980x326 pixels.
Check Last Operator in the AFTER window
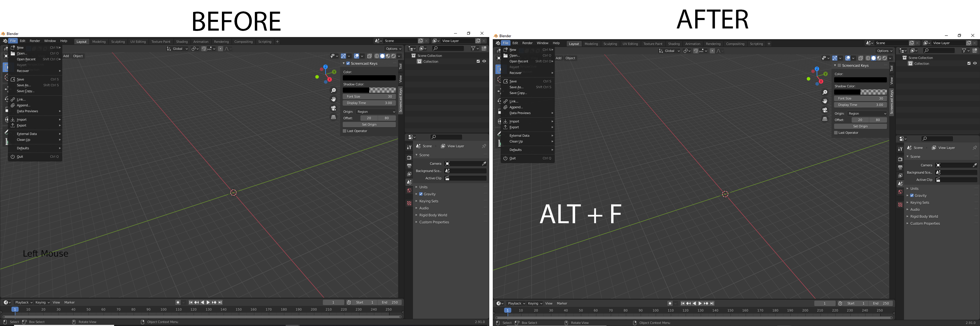tap(836, 133)
